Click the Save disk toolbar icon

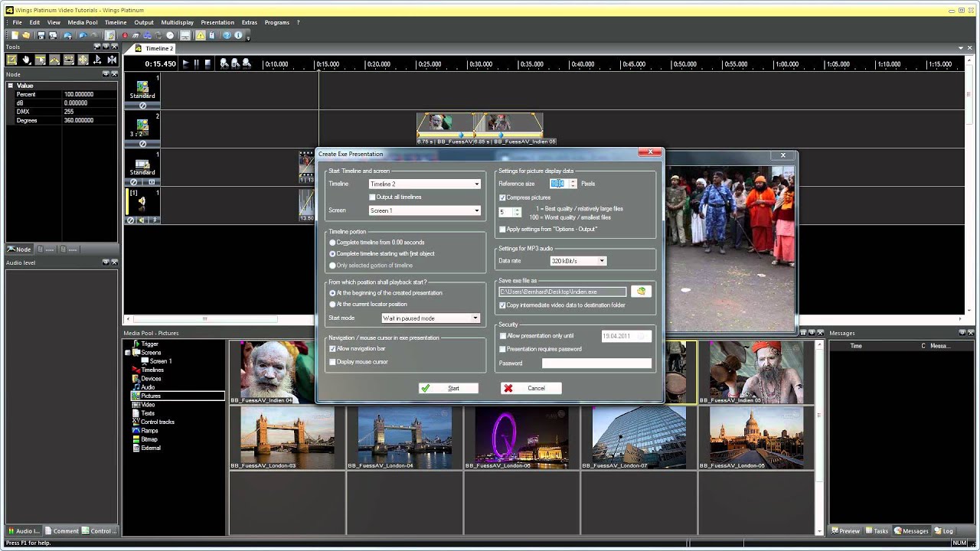coord(41,35)
